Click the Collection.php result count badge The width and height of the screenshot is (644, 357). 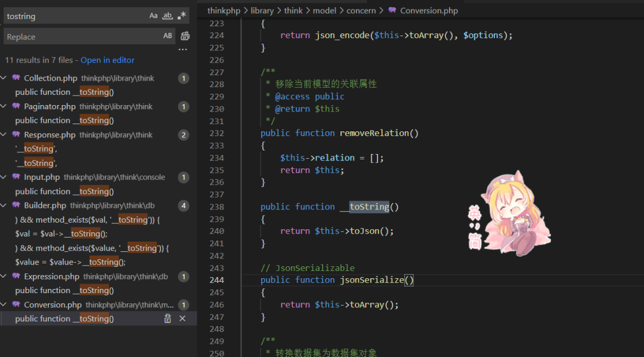(184, 78)
